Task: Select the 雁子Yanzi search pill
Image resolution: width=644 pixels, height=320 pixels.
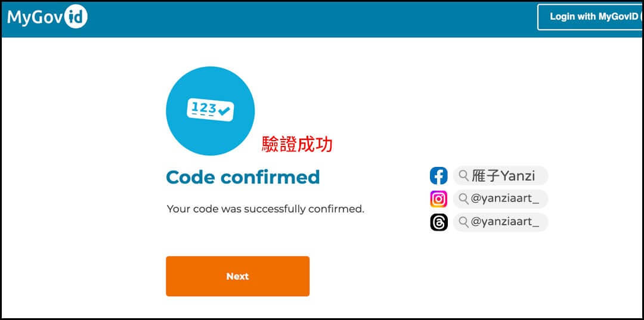Action: coord(501,176)
